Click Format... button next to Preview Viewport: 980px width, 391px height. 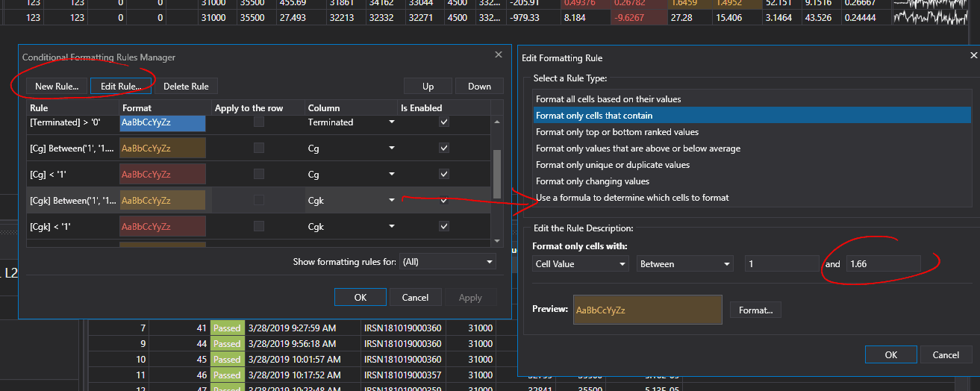coord(755,310)
